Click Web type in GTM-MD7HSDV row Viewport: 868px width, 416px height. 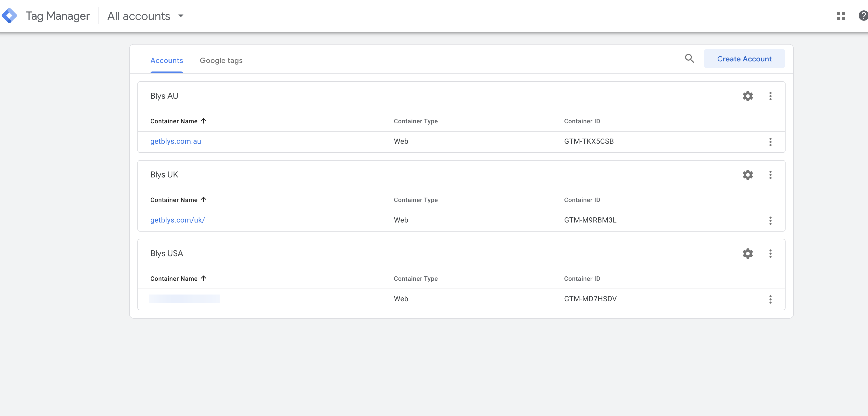tap(401, 299)
